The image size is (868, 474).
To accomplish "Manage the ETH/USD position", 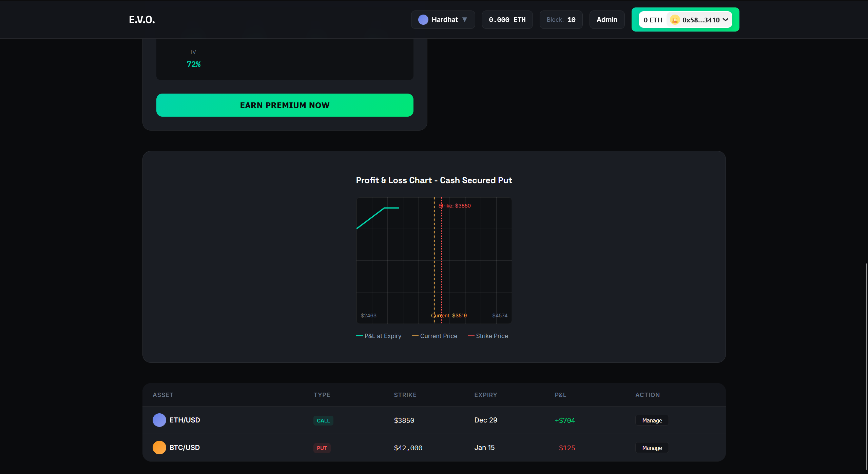I will pos(652,420).
